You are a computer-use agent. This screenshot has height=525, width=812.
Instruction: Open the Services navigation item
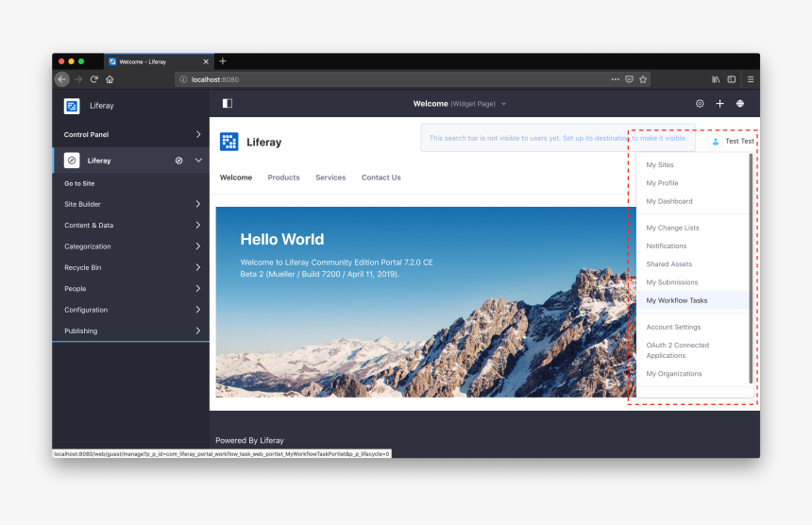pos(330,178)
